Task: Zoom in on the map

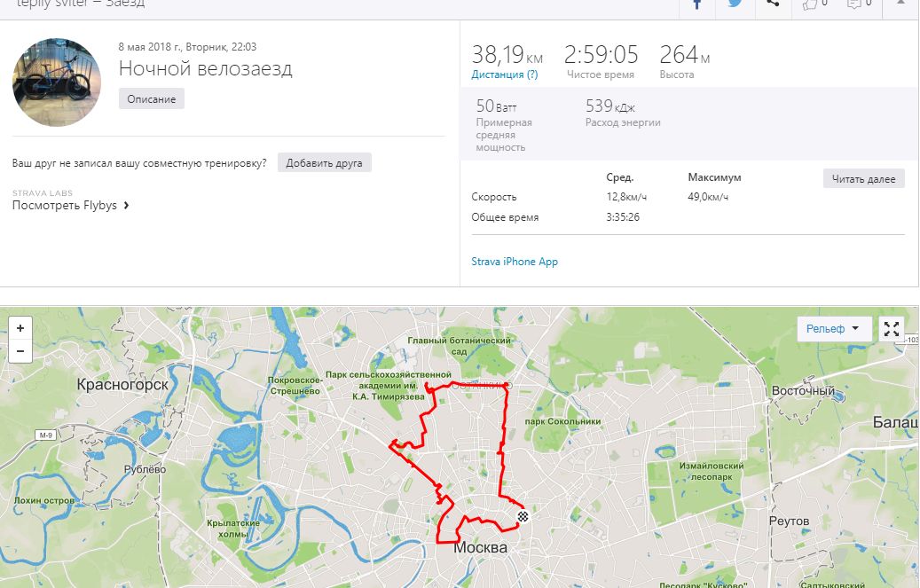Action: point(20,328)
